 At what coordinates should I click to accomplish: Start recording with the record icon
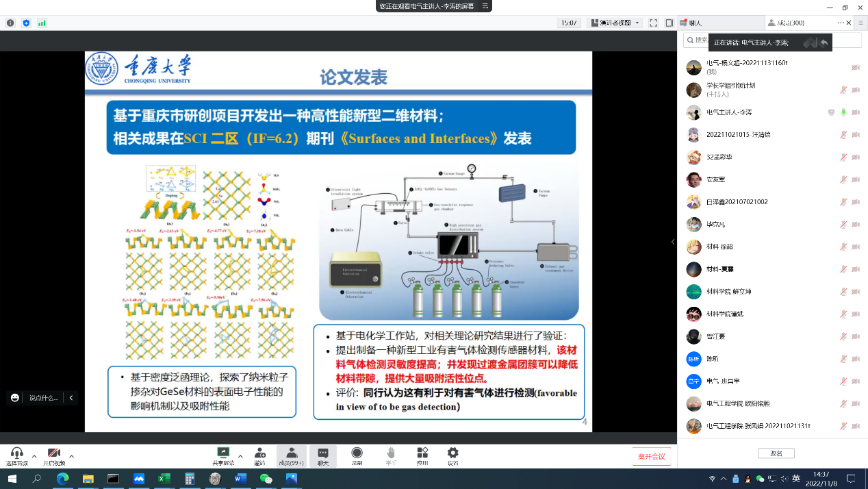click(357, 456)
